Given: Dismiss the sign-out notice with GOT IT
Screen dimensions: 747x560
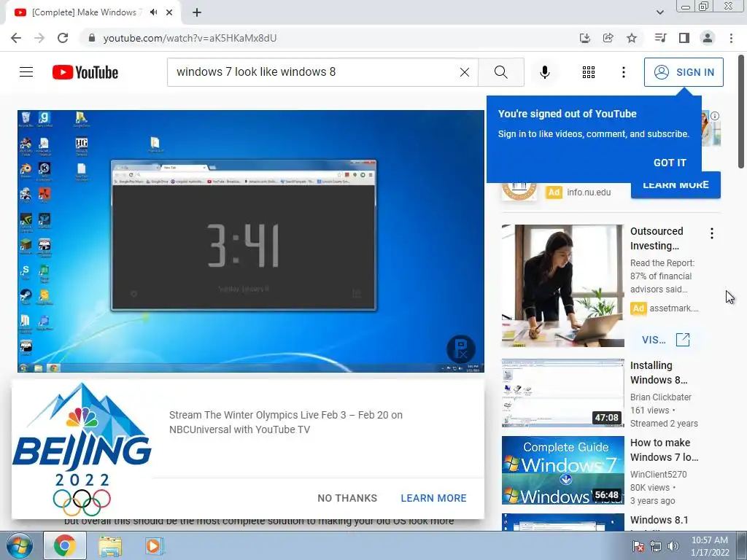Looking at the screenshot, I should (670, 163).
